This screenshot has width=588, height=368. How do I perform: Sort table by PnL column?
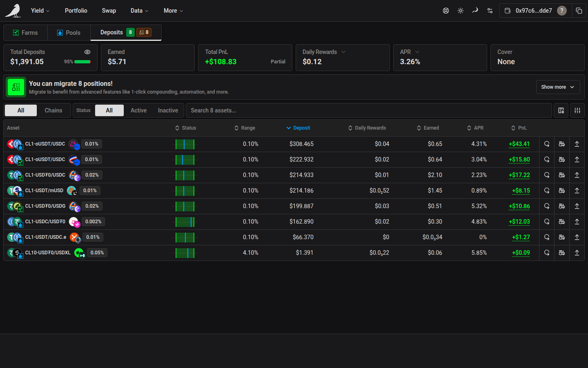519,128
